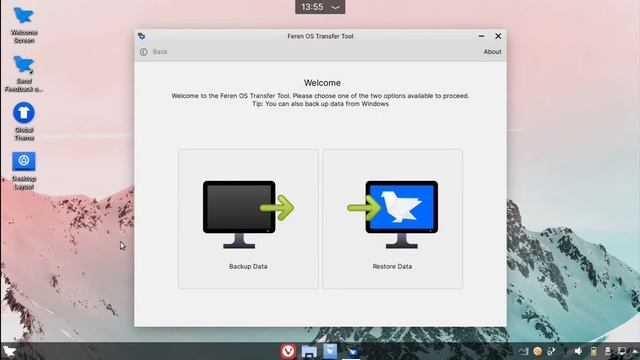Open the Desktop Layout desktop icon
This screenshot has width=640, height=360.
tap(24, 171)
